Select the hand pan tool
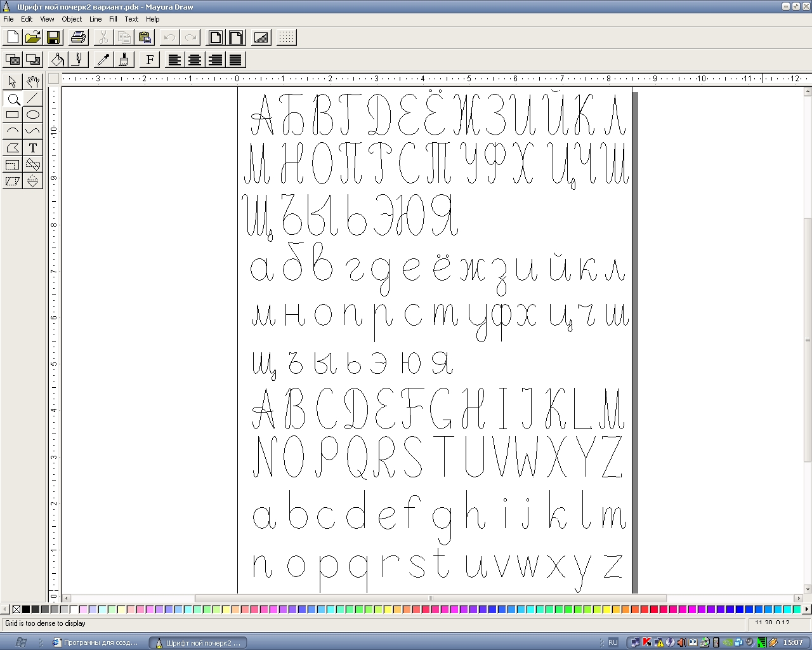812x650 pixels. [33, 81]
